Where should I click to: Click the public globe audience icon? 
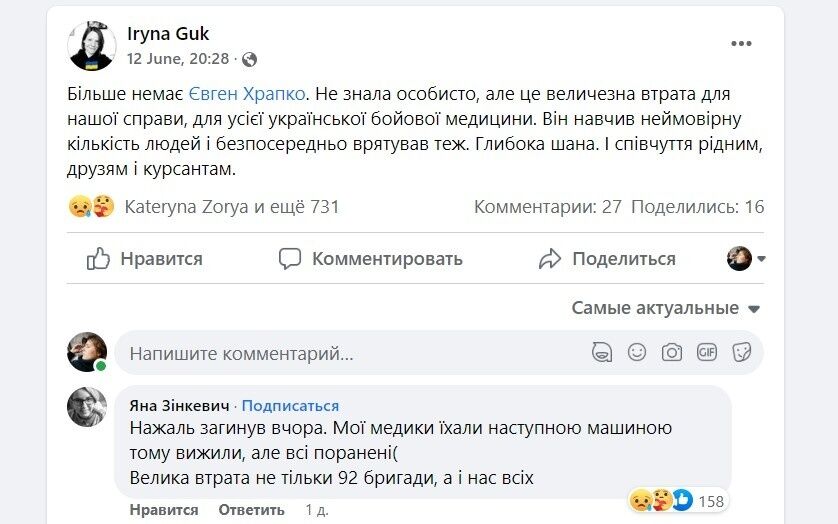[249, 59]
